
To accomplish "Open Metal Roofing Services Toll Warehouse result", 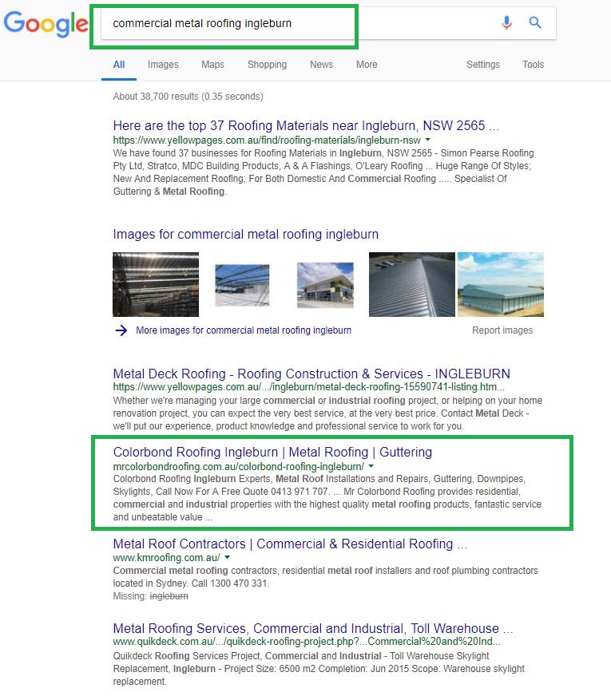I will [x=312, y=628].
